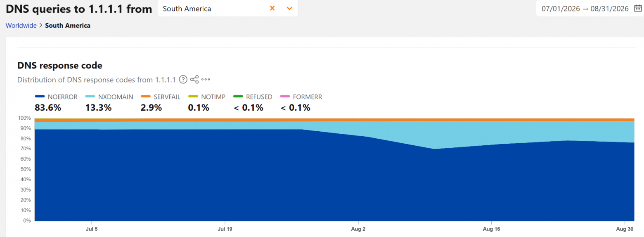Image resolution: width=644 pixels, height=237 pixels.
Task: Go to Worldwide breadcrumb link
Action: [x=21, y=26]
